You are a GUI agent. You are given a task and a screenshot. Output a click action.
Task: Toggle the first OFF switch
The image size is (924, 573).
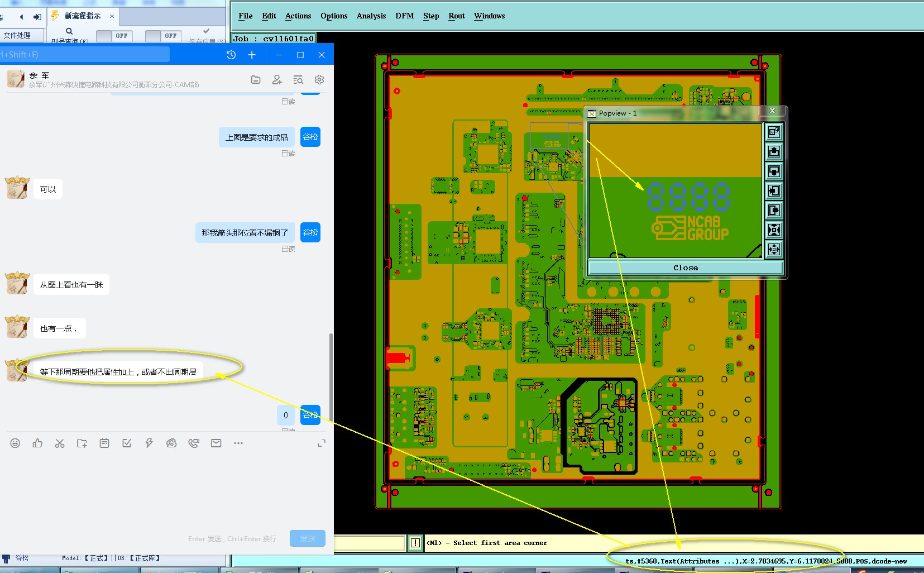[114, 36]
